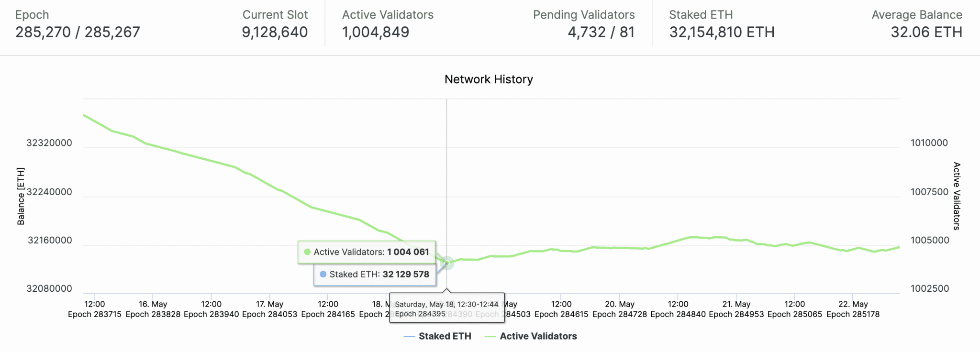
Task: Click the 1010000 validators axis tick label
Action: (929, 143)
